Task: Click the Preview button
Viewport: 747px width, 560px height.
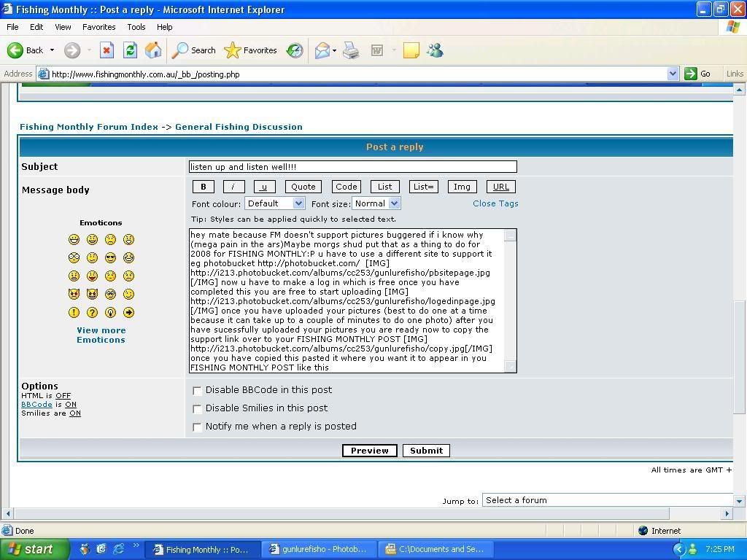Action: pyautogui.click(x=370, y=451)
